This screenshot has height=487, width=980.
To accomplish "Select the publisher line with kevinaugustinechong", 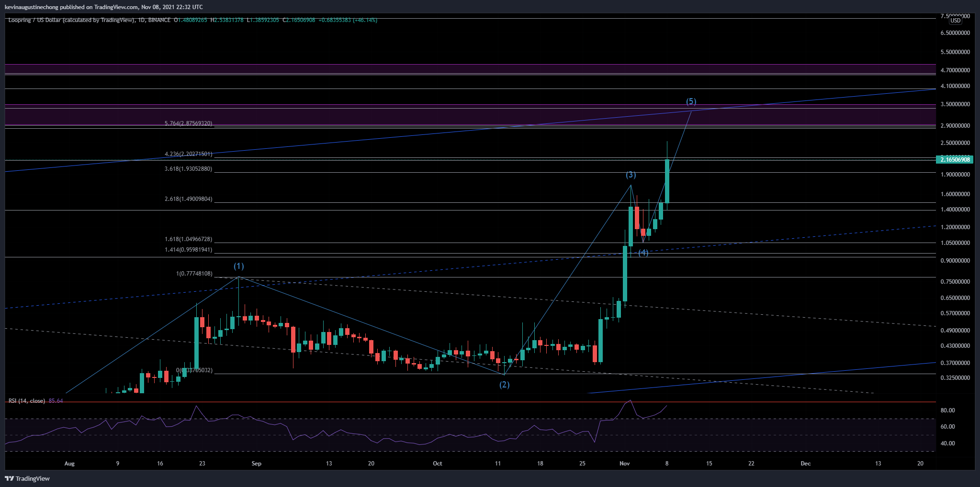I will (x=103, y=7).
